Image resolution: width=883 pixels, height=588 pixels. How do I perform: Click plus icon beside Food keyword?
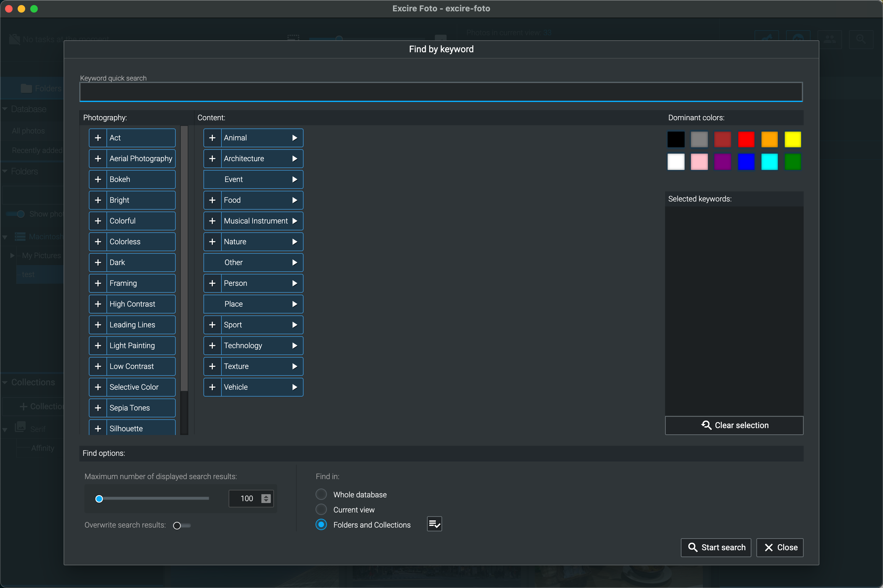click(212, 200)
